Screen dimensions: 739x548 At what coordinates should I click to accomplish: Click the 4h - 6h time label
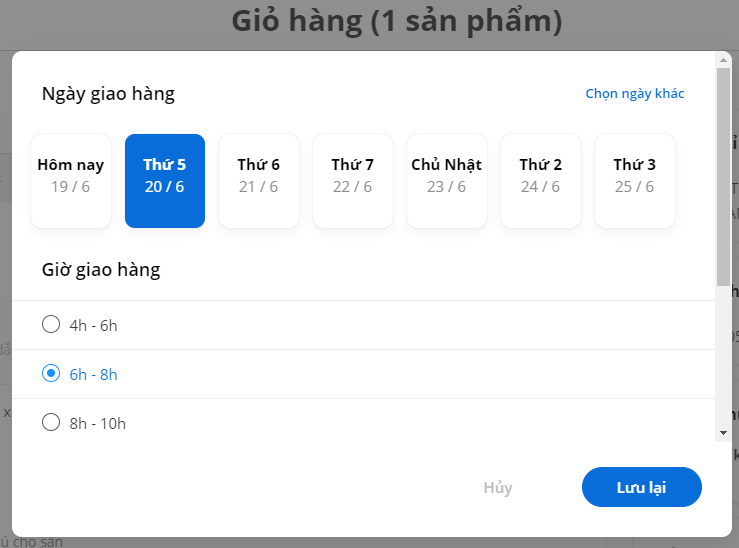(x=93, y=326)
